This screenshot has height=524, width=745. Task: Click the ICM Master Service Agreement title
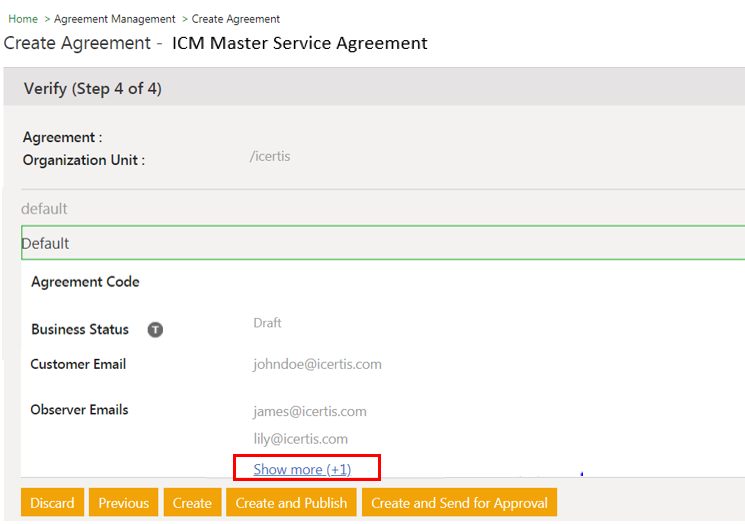300,43
